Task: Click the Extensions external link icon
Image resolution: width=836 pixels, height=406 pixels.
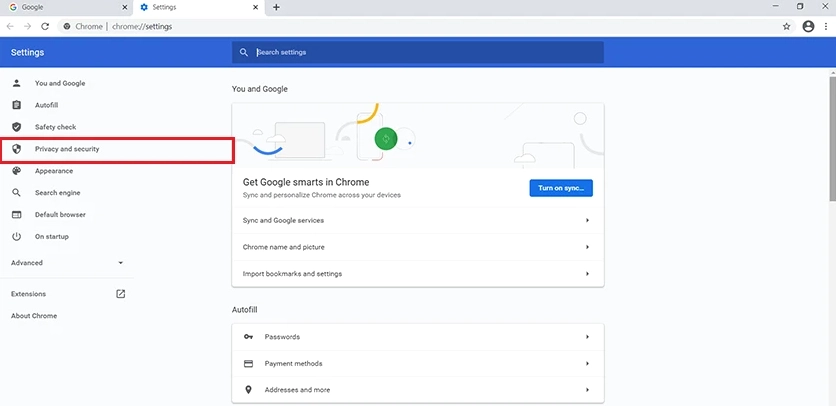Action: click(120, 294)
